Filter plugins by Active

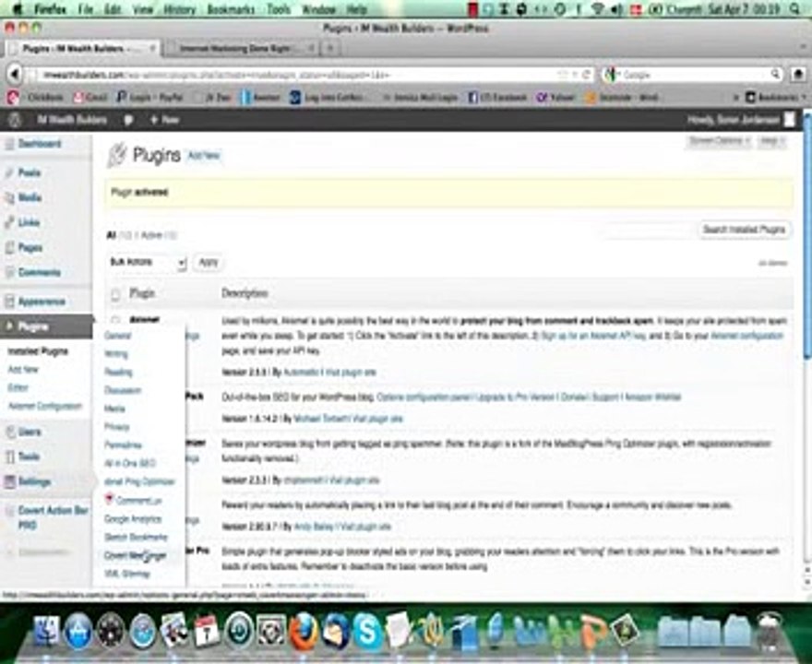(151, 235)
